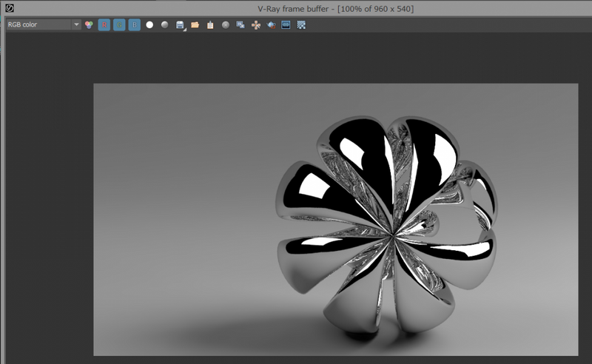Enable monochromatic mode gray sphere

[164, 25]
